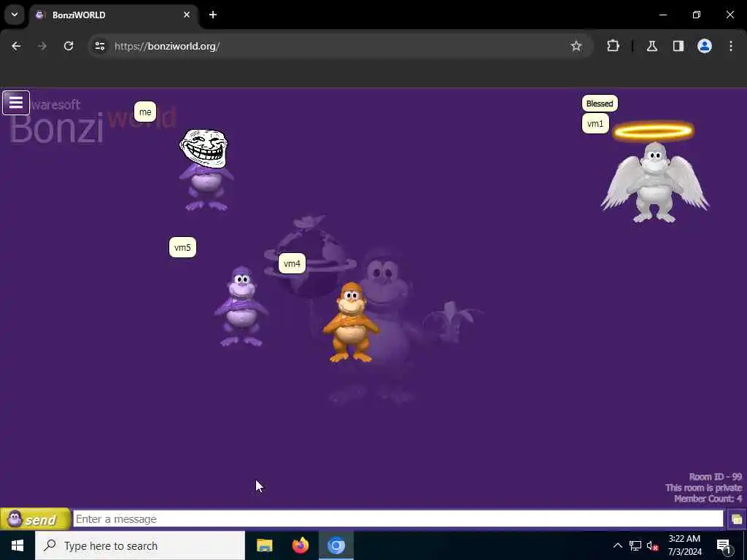Click the 'Blessed' tag label
The height and width of the screenshot is (560, 747).
point(600,104)
